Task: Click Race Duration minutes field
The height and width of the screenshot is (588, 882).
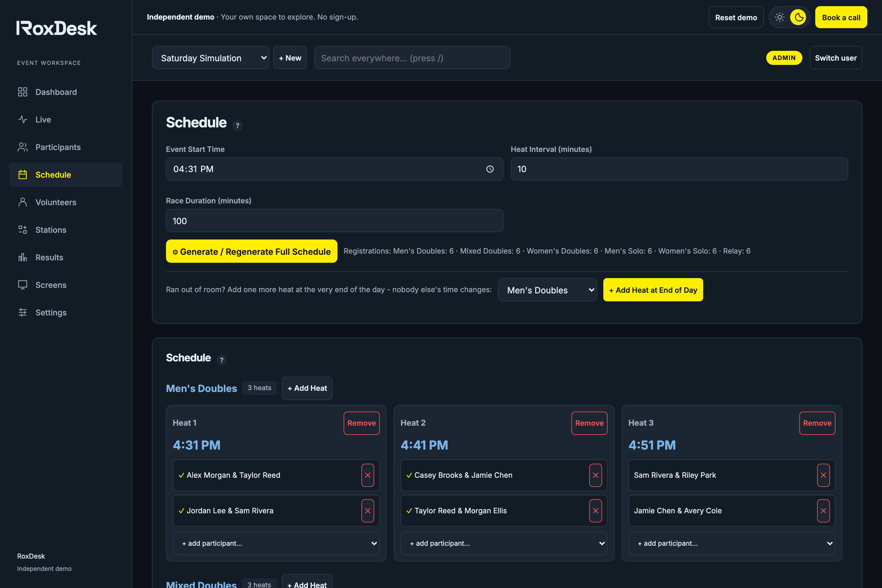Action: (334, 221)
